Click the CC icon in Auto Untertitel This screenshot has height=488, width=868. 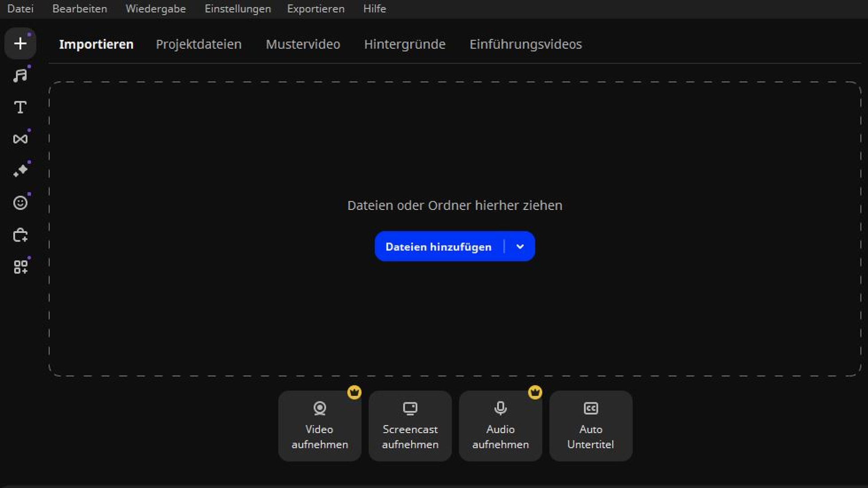coord(591,408)
